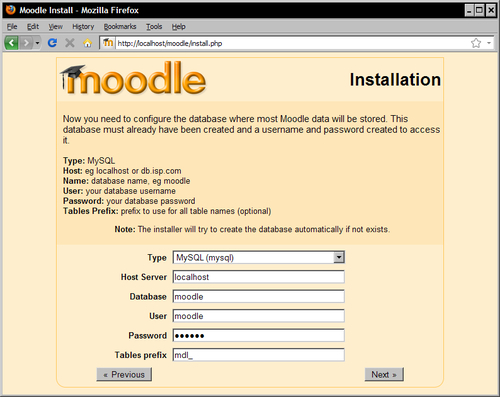Open the Tools menu
This screenshot has width=500, height=397.
pos(154,27)
